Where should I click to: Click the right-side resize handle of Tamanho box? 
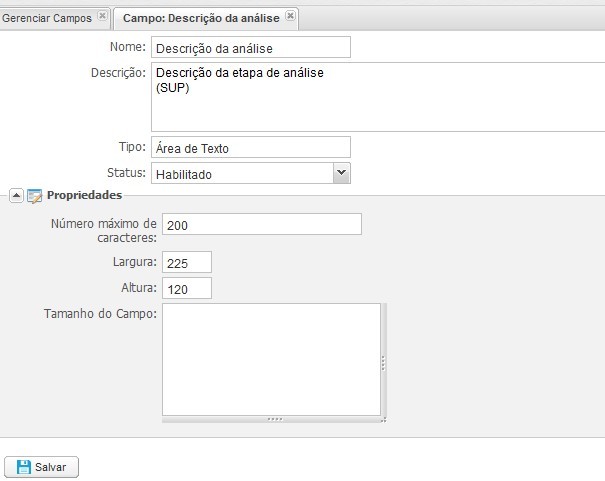pyautogui.click(x=384, y=362)
